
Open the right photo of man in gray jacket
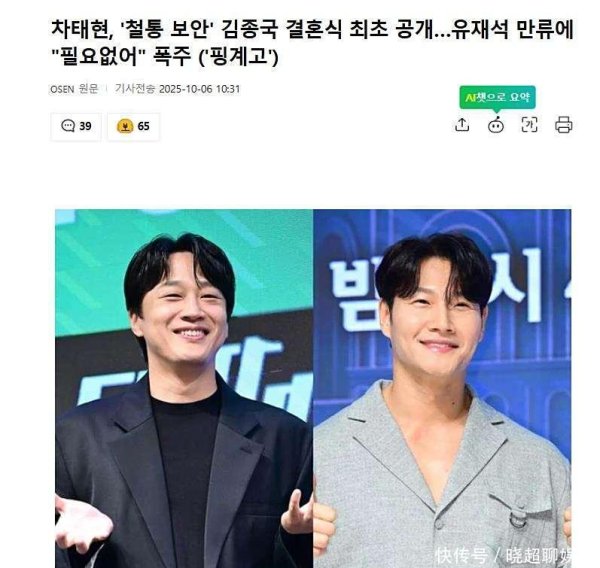[x=442, y=388]
